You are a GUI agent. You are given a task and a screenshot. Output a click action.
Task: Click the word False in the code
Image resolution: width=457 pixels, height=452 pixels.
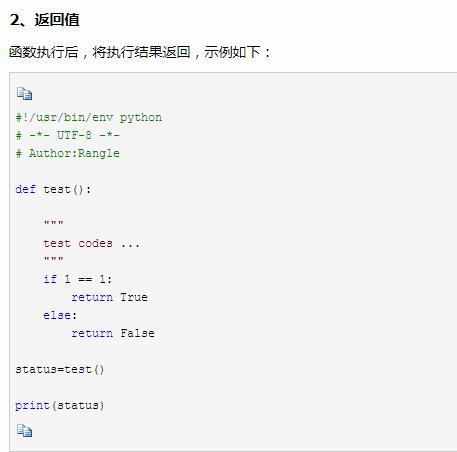pos(137,333)
